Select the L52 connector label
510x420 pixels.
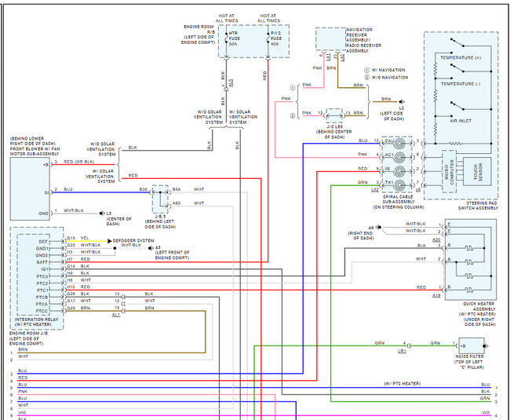[x=375, y=190]
